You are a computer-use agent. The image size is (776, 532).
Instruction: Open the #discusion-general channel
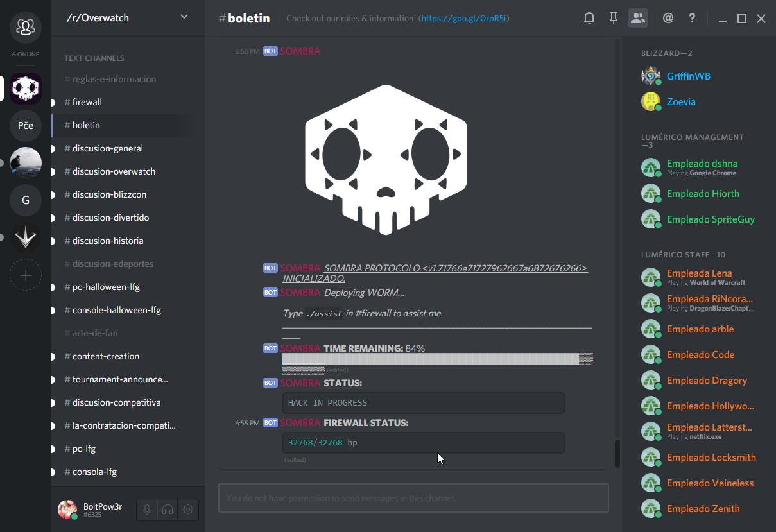click(103, 148)
